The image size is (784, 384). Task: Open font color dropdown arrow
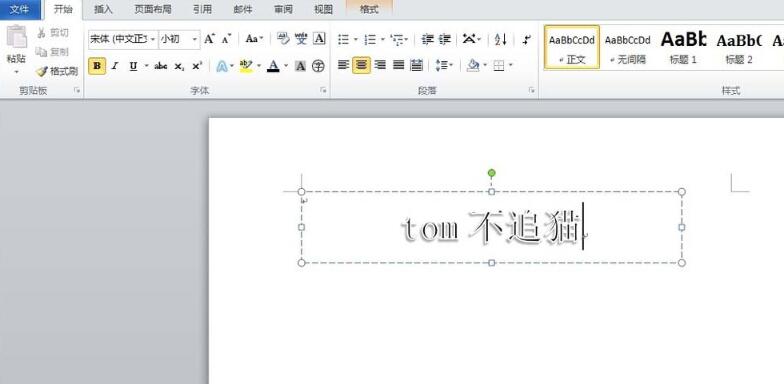(x=286, y=66)
